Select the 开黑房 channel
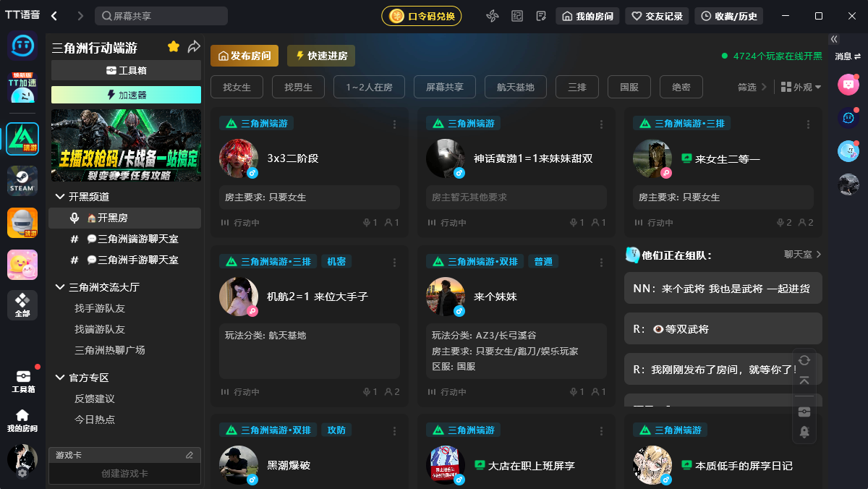Image resolution: width=868 pixels, height=489 pixels. click(124, 218)
